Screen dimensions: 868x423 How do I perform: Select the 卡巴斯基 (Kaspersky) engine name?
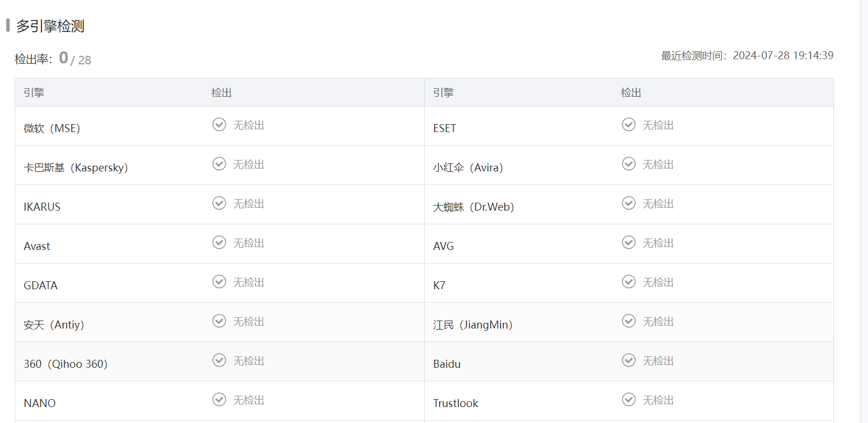point(76,167)
